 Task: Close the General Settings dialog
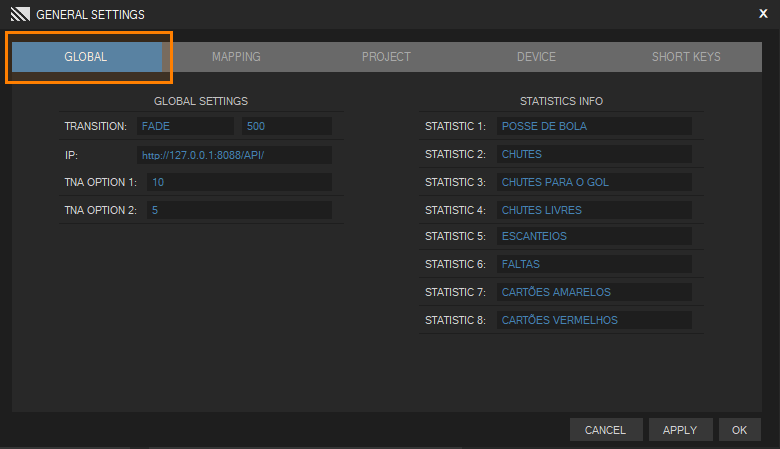pyautogui.click(x=763, y=13)
